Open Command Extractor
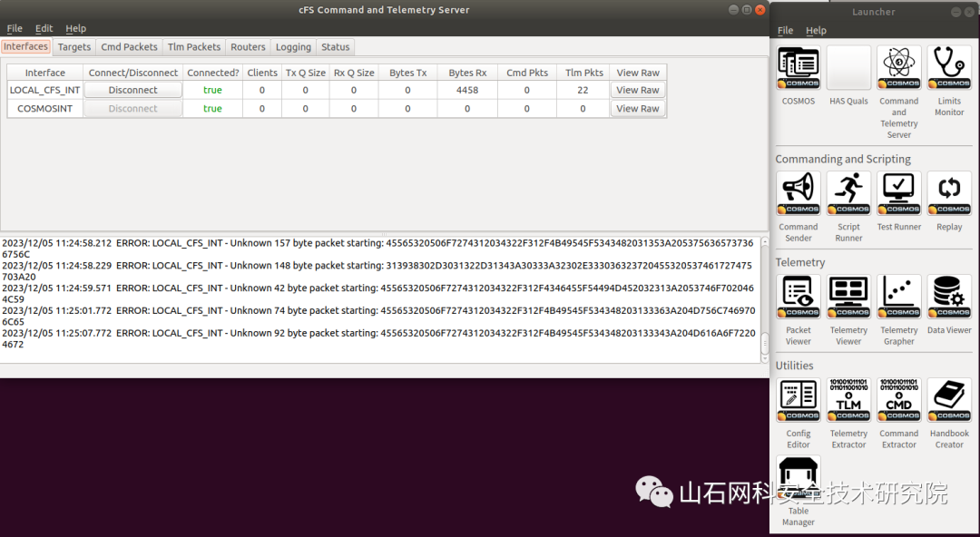This screenshot has height=537, width=980. (x=898, y=399)
